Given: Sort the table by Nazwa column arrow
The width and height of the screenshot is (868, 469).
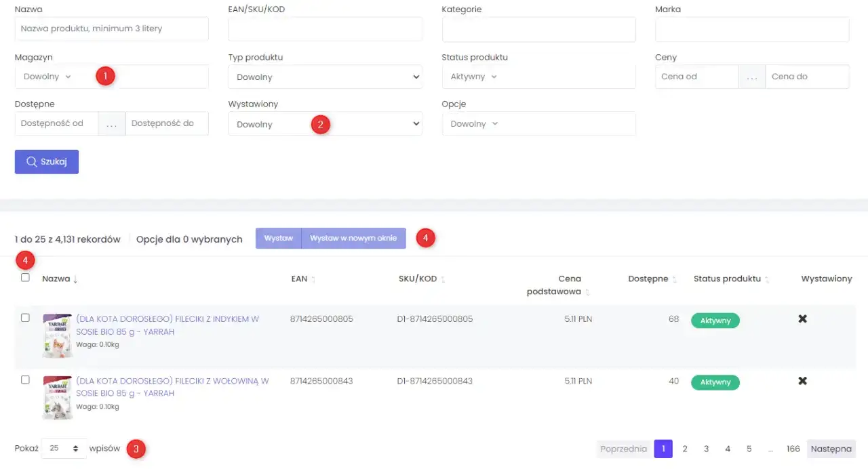Looking at the screenshot, I should 75,280.
